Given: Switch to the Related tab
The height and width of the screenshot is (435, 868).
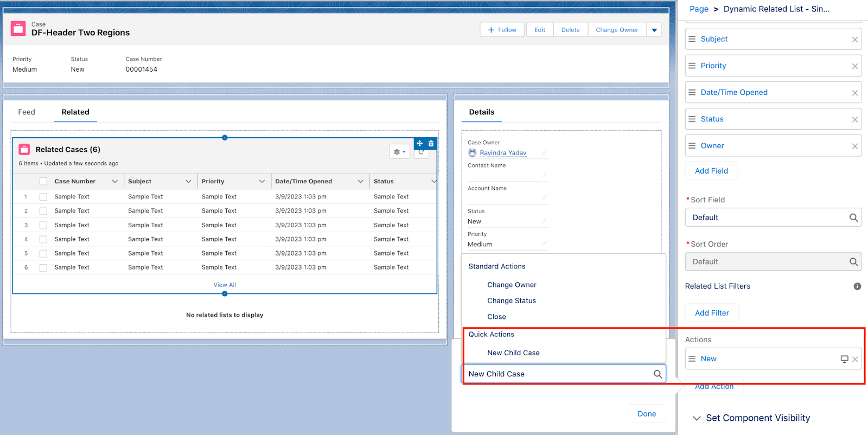Looking at the screenshot, I should (75, 112).
